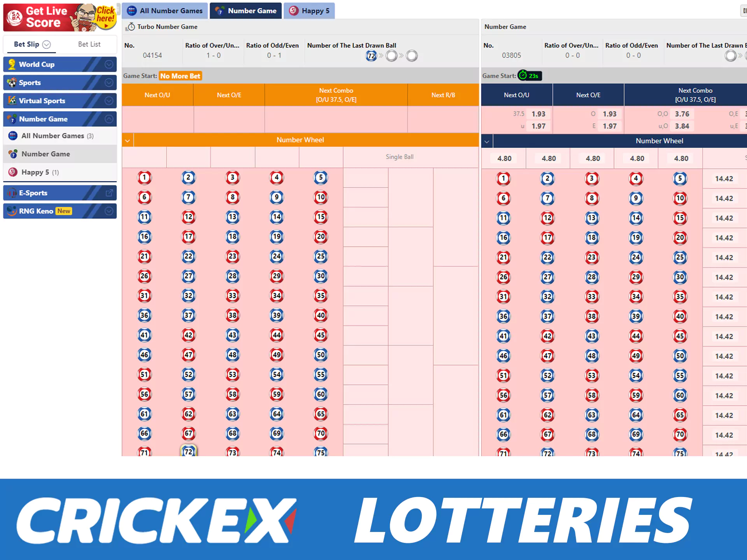This screenshot has height=560, width=747.
Task: Click the New badge on RNG Keno
Action: tap(64, 211)
